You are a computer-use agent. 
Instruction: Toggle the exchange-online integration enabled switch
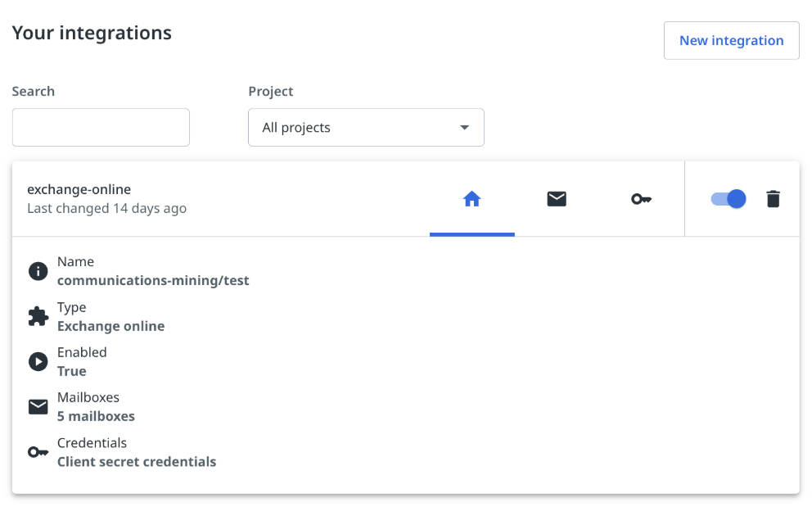tap(728, 199)
